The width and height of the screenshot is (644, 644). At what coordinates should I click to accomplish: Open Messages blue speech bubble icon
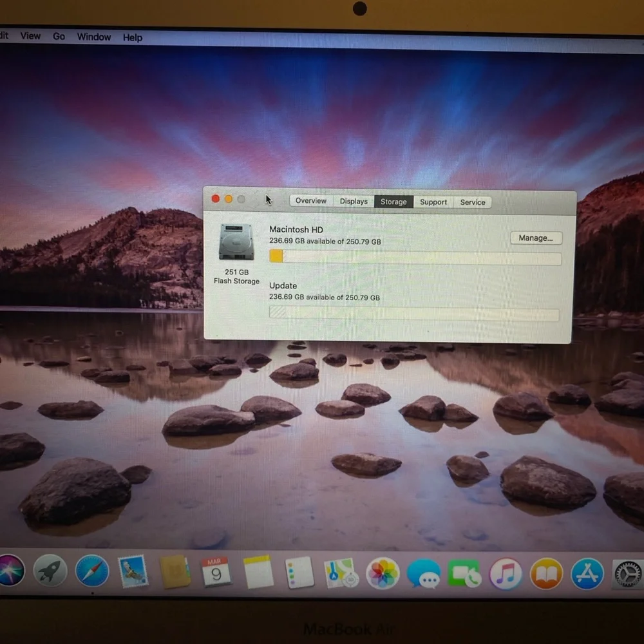pos(424,574)
